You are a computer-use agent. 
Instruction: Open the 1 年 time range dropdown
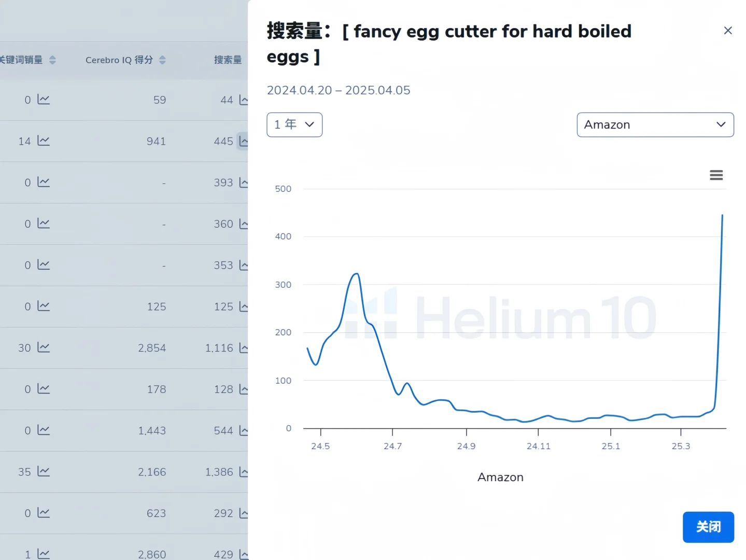[x=294, y=124]
